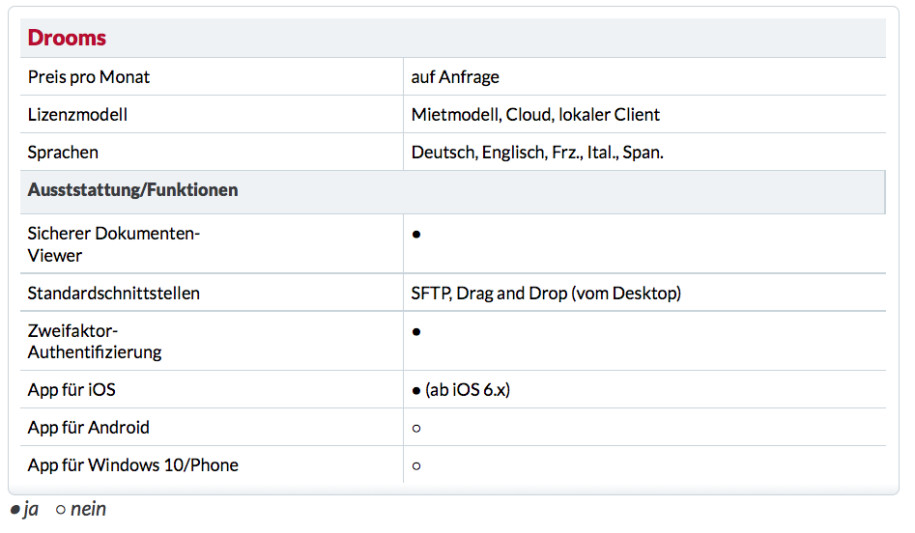Click the filled dot for Zweifaktor-Authentifizierung

[x=416, y=332]
